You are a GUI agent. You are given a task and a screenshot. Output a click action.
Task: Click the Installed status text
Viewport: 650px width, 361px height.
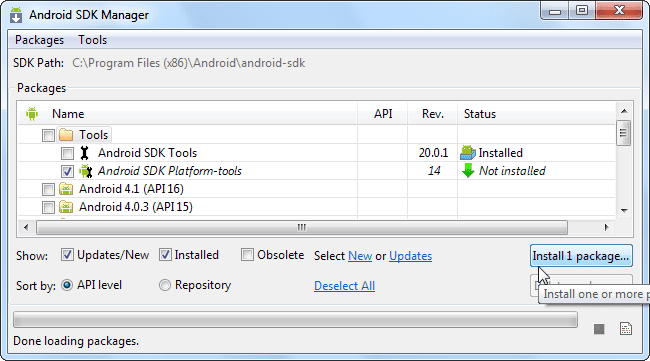coord(500,153)
